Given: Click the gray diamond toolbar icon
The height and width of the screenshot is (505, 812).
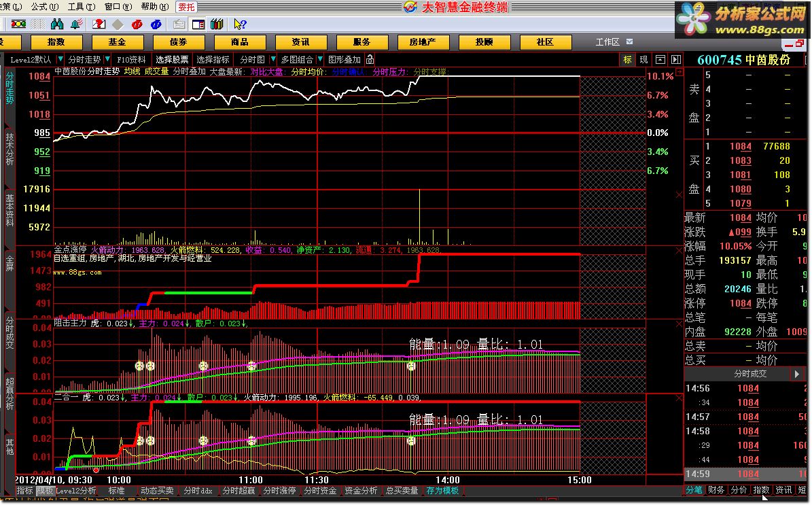Looking at the screenshot, I should point(118,24).
